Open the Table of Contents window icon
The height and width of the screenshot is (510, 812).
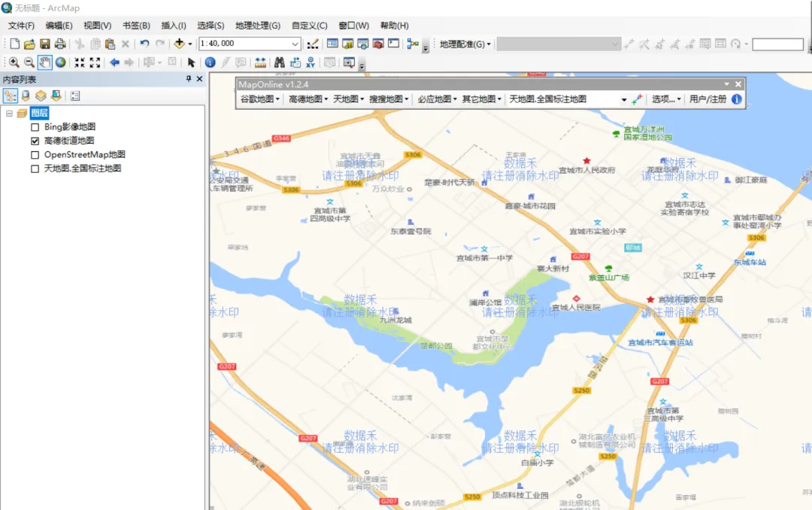[332, 44]
